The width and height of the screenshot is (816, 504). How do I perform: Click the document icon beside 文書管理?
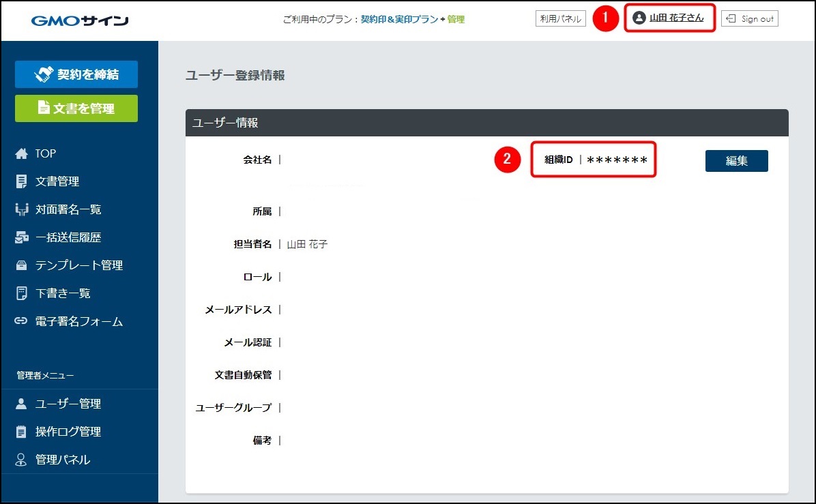click(x=21, y=182)
